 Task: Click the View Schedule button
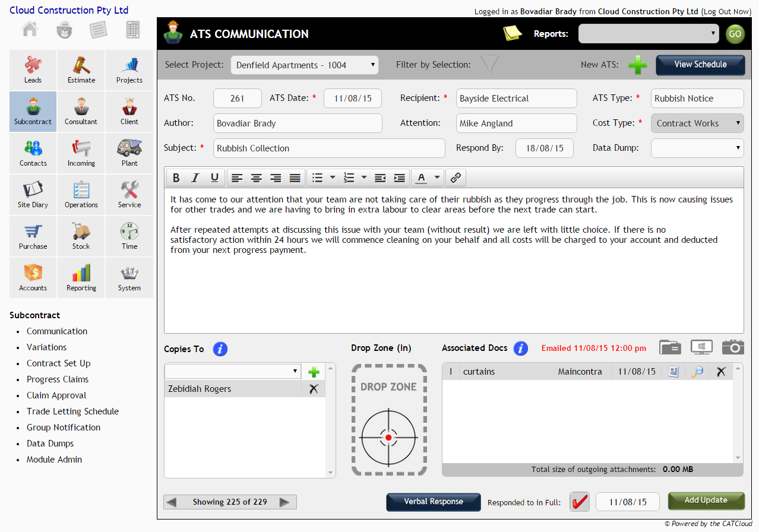700,65
